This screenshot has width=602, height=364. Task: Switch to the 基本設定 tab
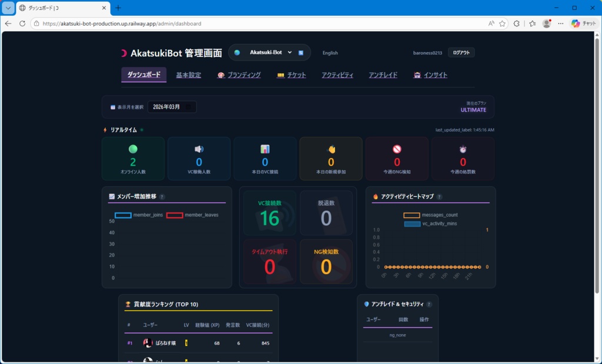(x=188, y=75)
